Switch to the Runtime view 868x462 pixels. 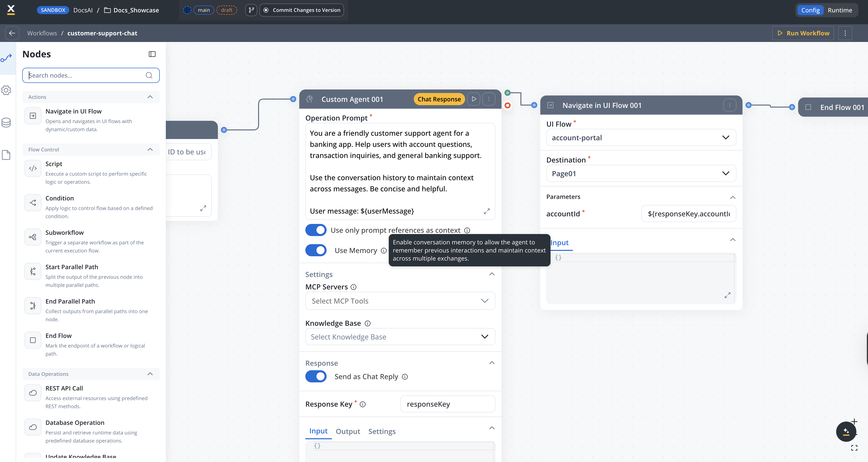[x=840, y=10]
